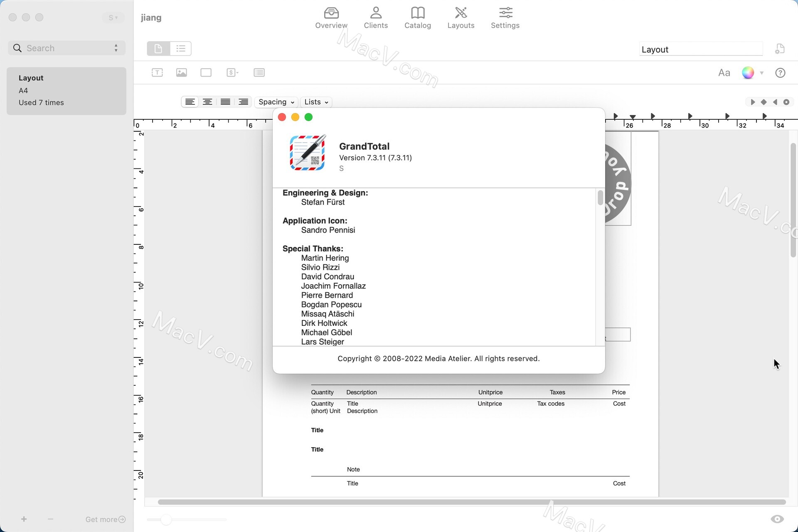Align text left
The width and height of the screenshot is (798, 532).
[190, 102]
